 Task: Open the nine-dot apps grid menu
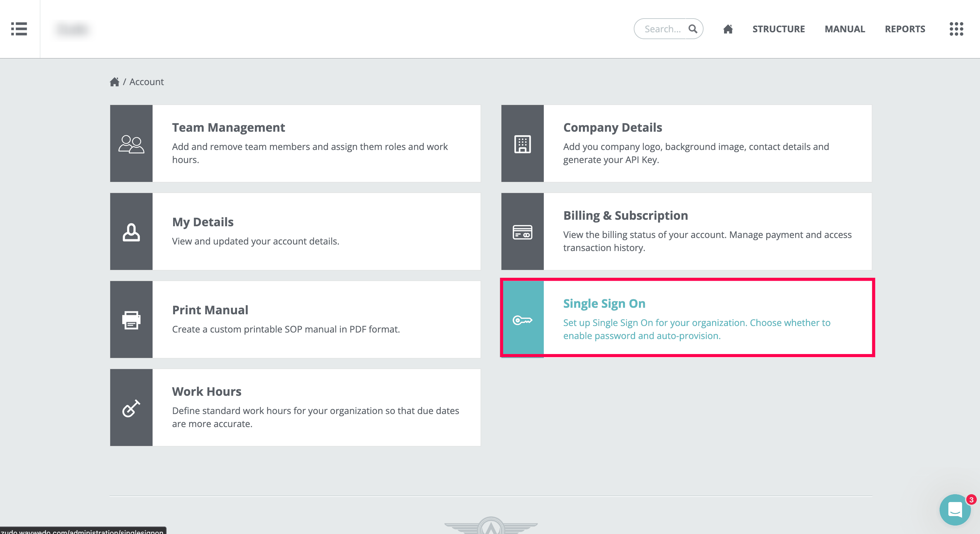(956, 29)
